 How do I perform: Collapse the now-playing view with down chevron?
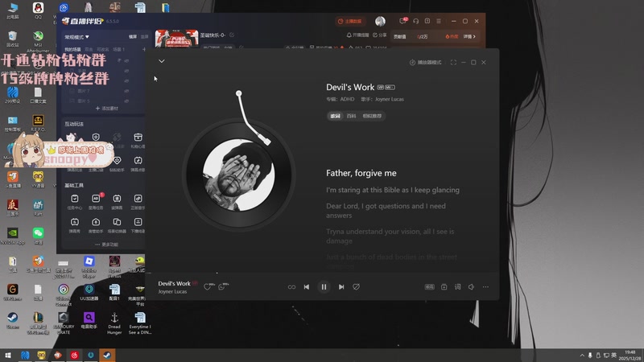click(162, 61)
